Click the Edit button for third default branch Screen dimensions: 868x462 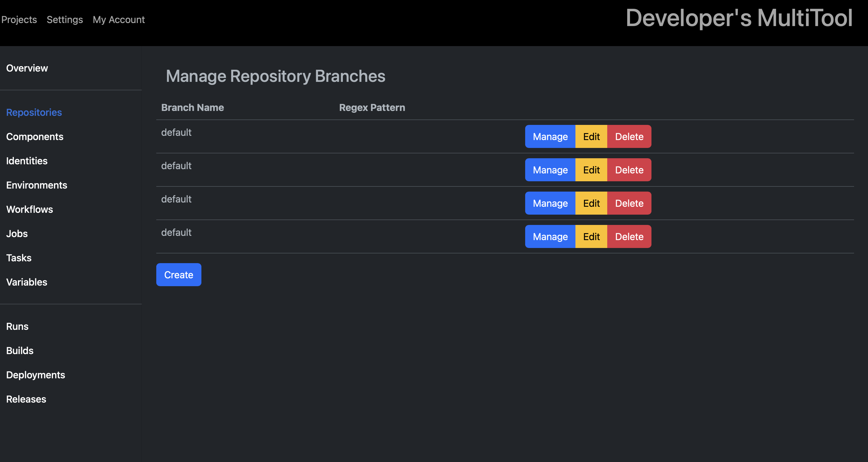click(x=591, y=203)
